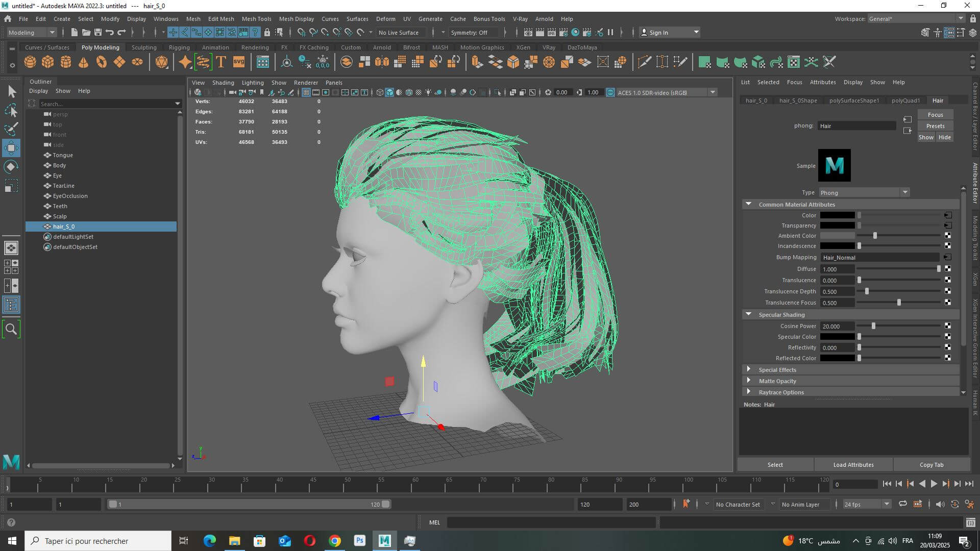Toggle Ambient Color map checker button

click(x=948, y=236)
